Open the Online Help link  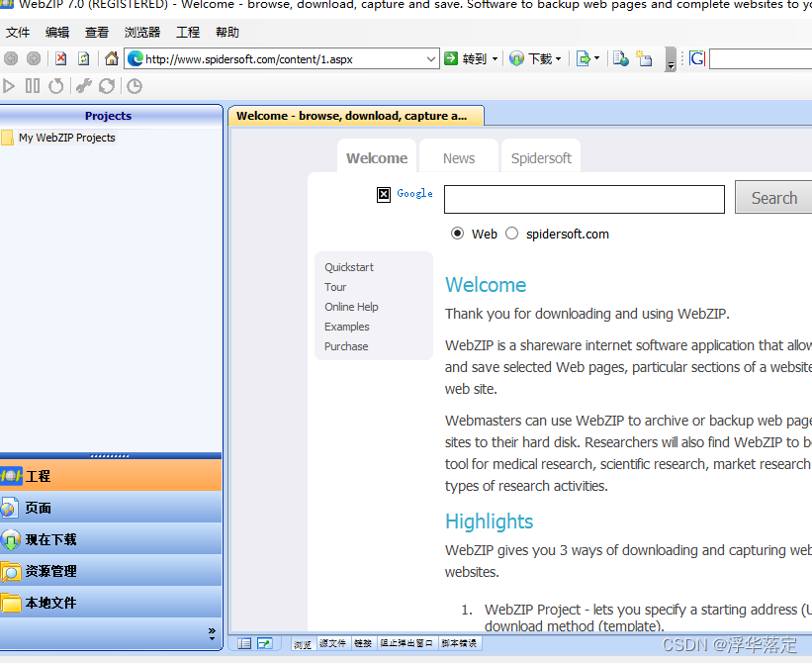(x=351, y=307)
